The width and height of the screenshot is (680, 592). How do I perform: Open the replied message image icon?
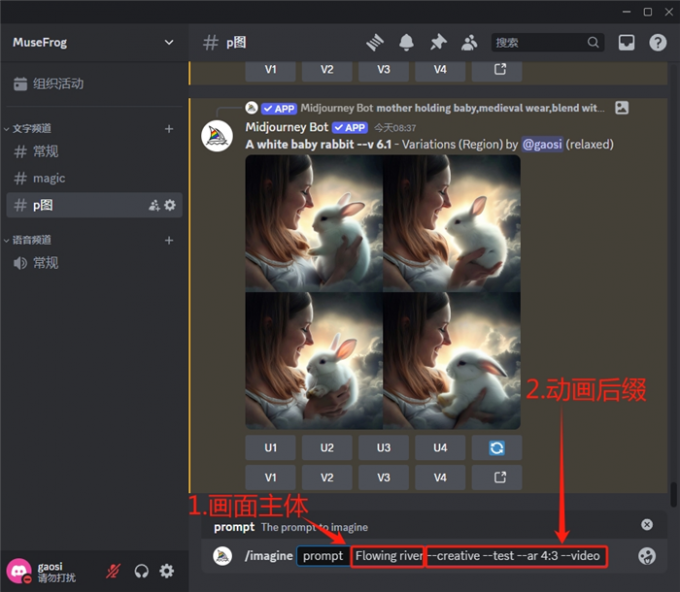[621, 108]
